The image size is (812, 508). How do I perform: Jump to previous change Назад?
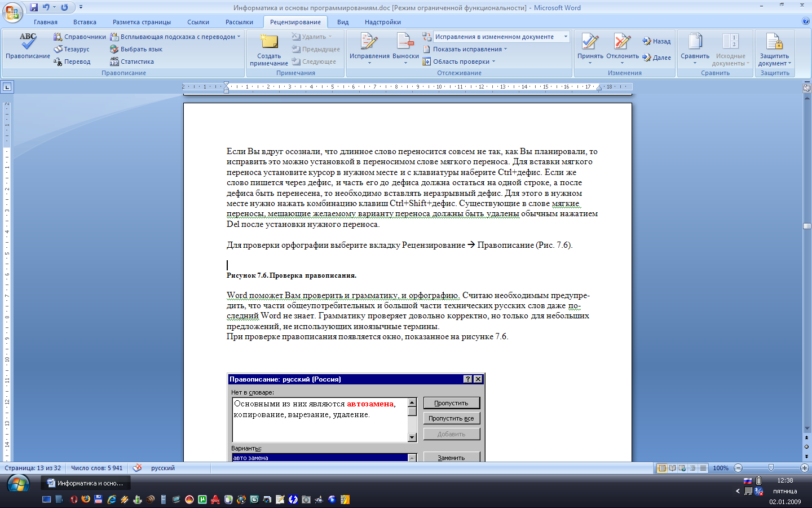coord(656,41)
